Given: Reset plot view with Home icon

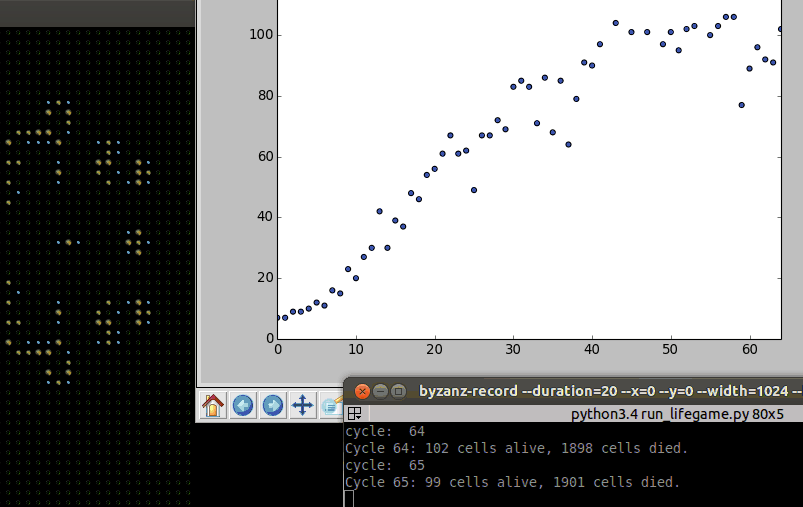Looking at the screenshot, I should pos(213,406).
